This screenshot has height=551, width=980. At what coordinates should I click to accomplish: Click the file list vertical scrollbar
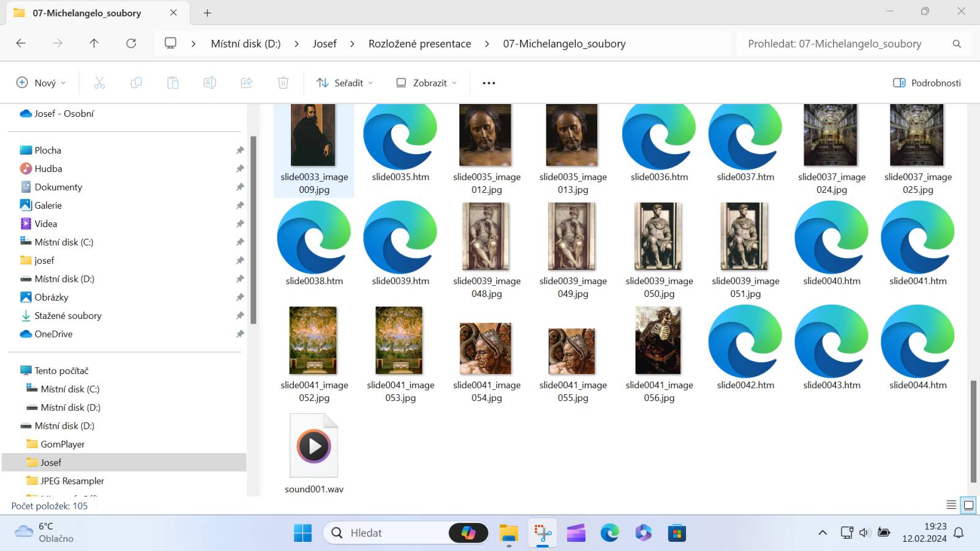pos(973,431)
